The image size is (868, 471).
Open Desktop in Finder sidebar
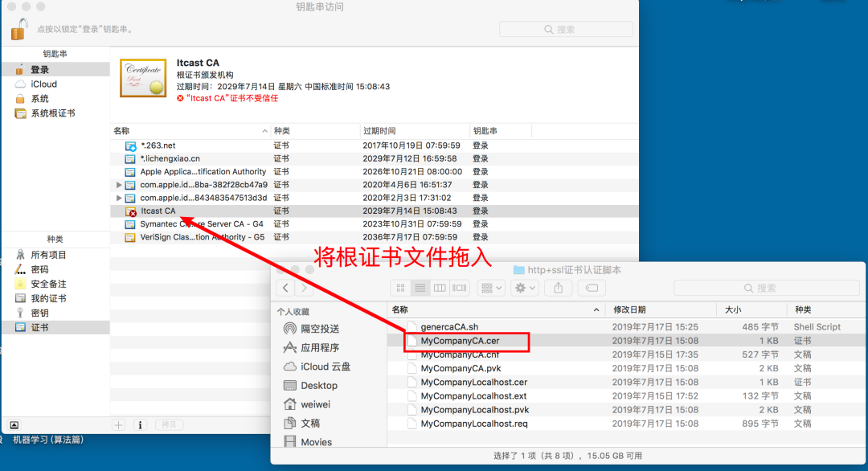pos(310,385)
